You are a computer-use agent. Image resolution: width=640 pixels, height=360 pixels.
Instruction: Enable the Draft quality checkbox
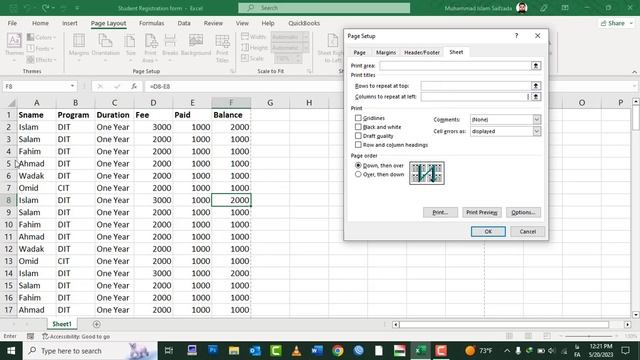[x=358, y=136]
